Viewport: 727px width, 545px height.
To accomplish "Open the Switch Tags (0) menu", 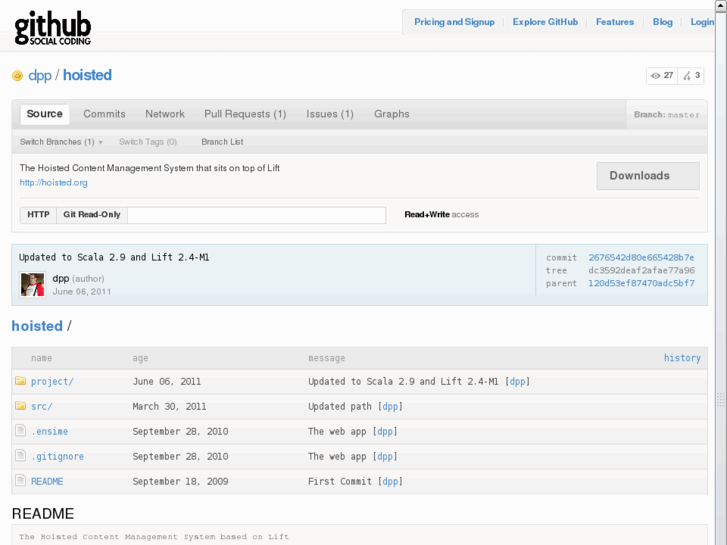I will (148, 142).
